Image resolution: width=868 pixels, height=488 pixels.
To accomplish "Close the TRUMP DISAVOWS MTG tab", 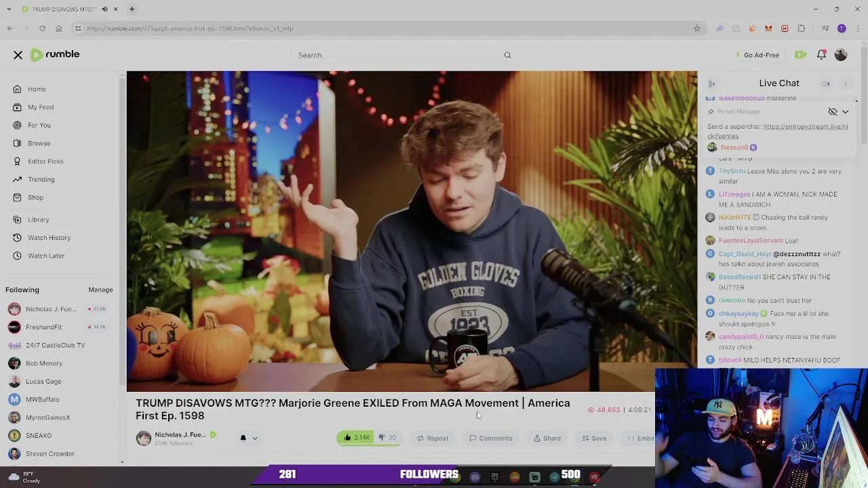I will pos(115,9).
